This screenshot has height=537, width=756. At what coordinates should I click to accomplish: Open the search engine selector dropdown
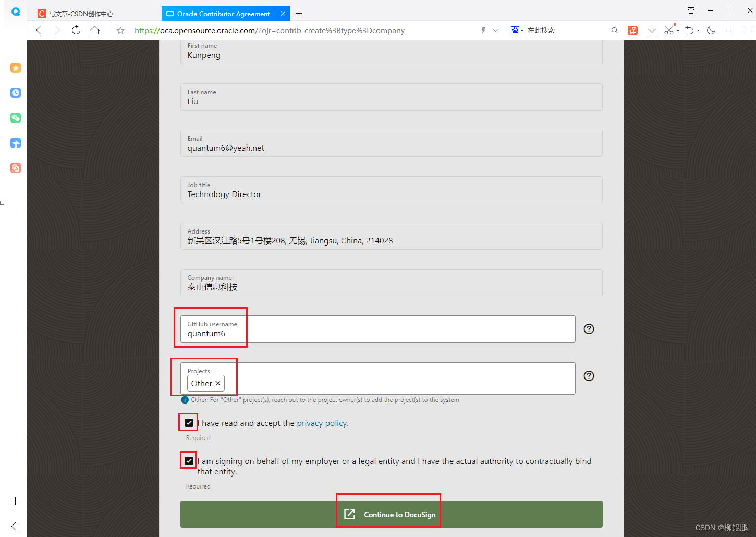click(x=521, y=30)
